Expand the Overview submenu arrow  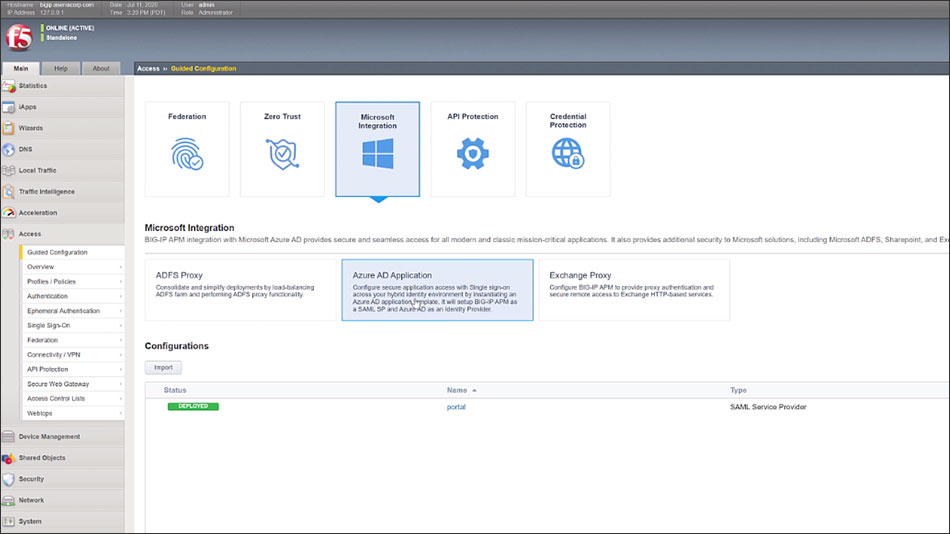point(121,267)
